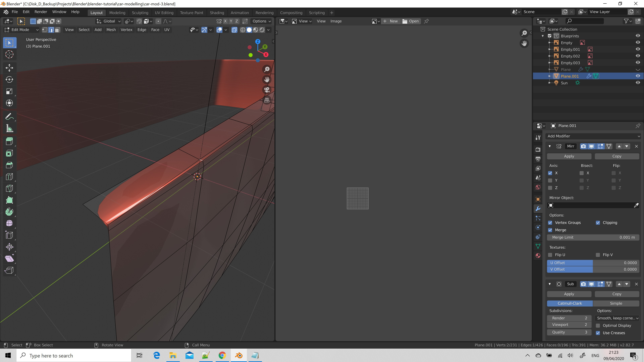
Task: Click the Blender icon on the taskbar
Action: (x=238, y=355)
